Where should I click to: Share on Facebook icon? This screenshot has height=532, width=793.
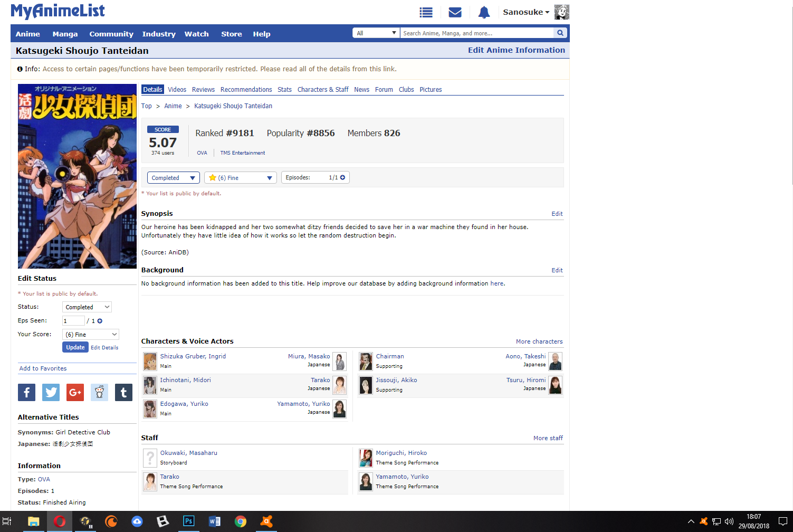[27, 392]
